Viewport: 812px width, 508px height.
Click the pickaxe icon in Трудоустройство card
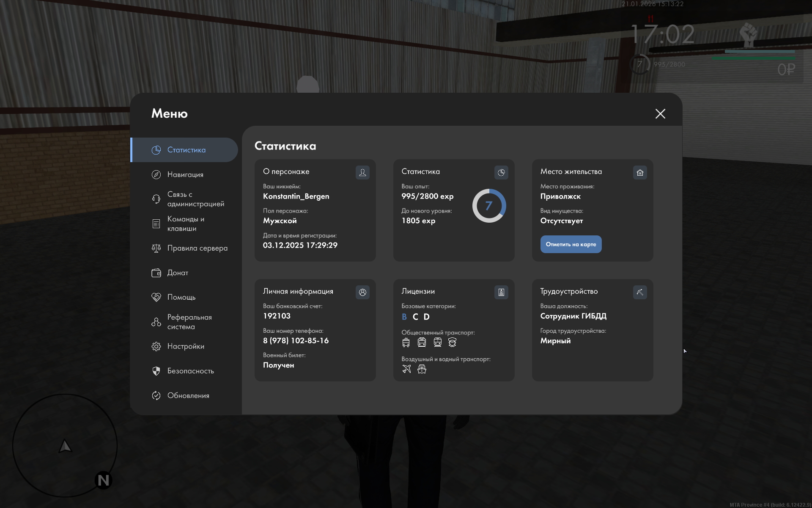click(640, 292)
